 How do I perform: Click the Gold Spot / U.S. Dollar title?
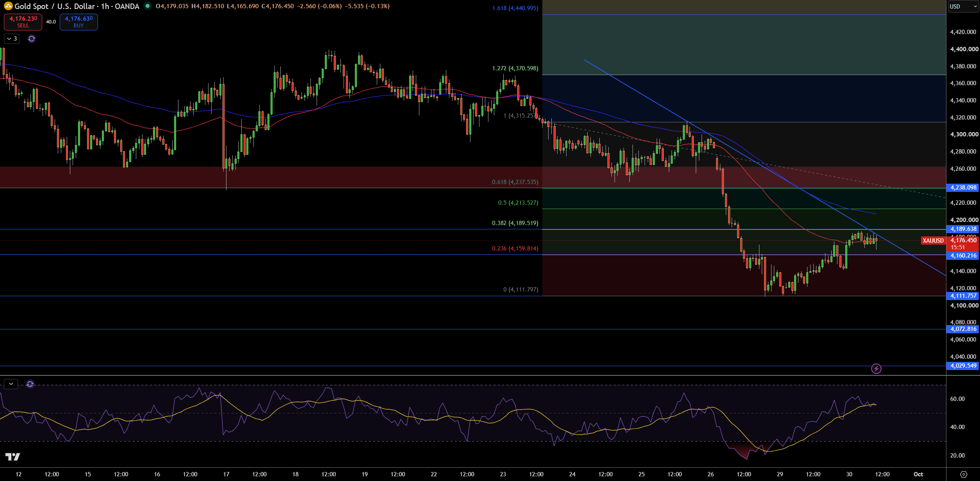point(55,6)
